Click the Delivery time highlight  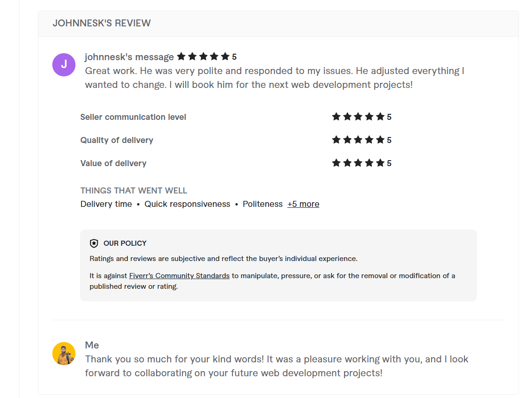[x=106, y=204]
